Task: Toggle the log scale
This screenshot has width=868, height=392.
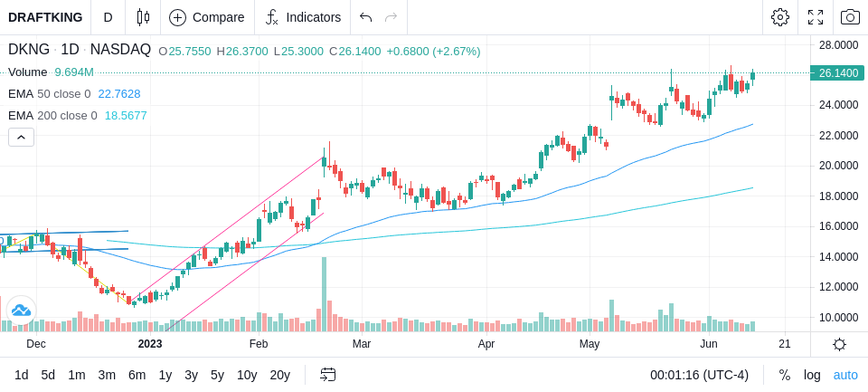Action: tap(812, 375)
